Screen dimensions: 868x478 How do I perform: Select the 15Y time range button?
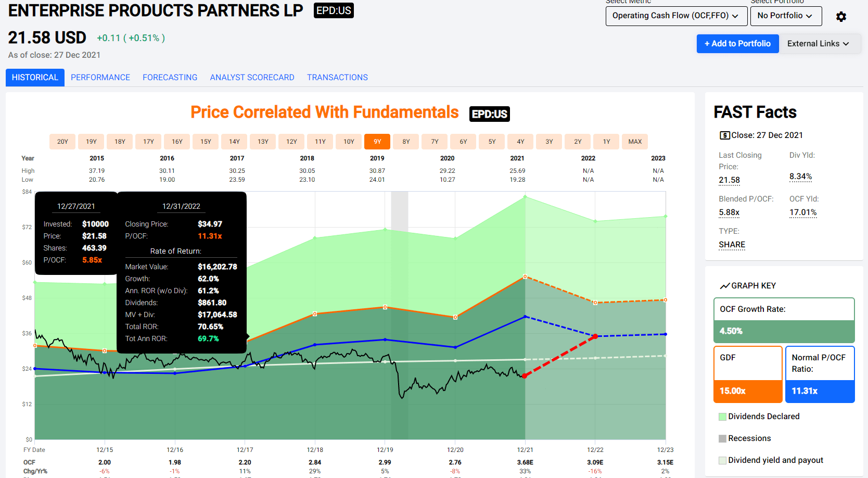(206, 142)
